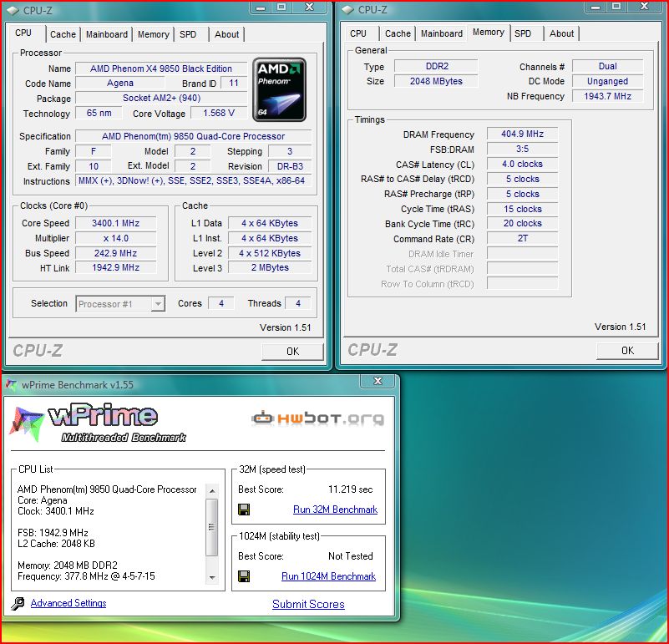
Task: Close the wPrime Benchmark window
Action: point(378,381)
